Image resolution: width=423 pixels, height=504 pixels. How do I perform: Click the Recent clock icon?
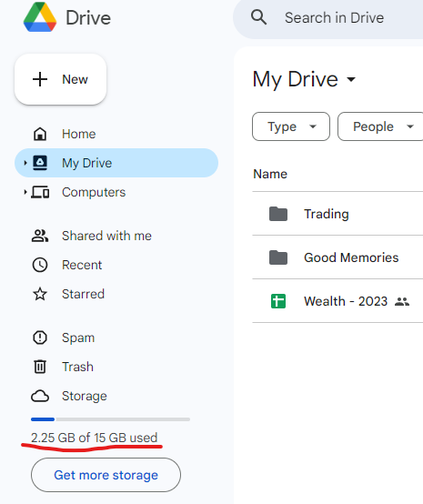[x=40, y=265]
